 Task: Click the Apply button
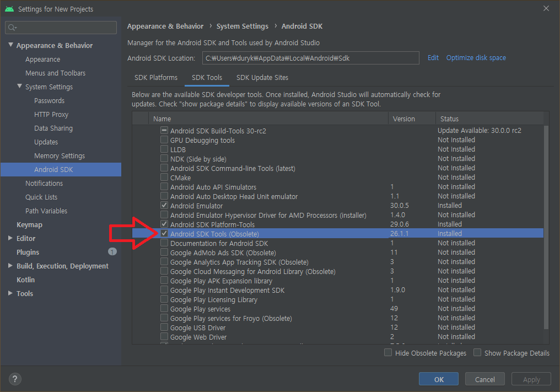pyautogui.click(x=531, y=379)
